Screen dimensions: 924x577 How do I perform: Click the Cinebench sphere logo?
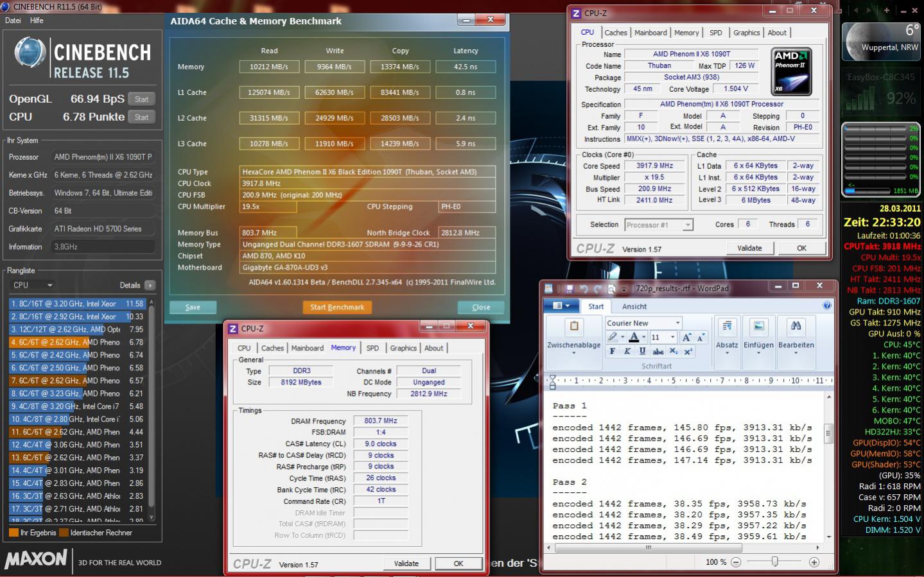pyautogui.click(x=30, y=53)
